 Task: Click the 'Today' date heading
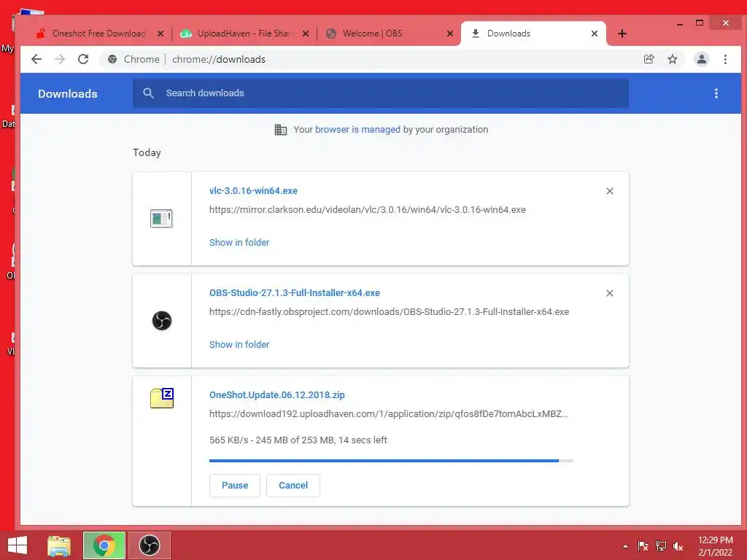[x=147, y=152]
